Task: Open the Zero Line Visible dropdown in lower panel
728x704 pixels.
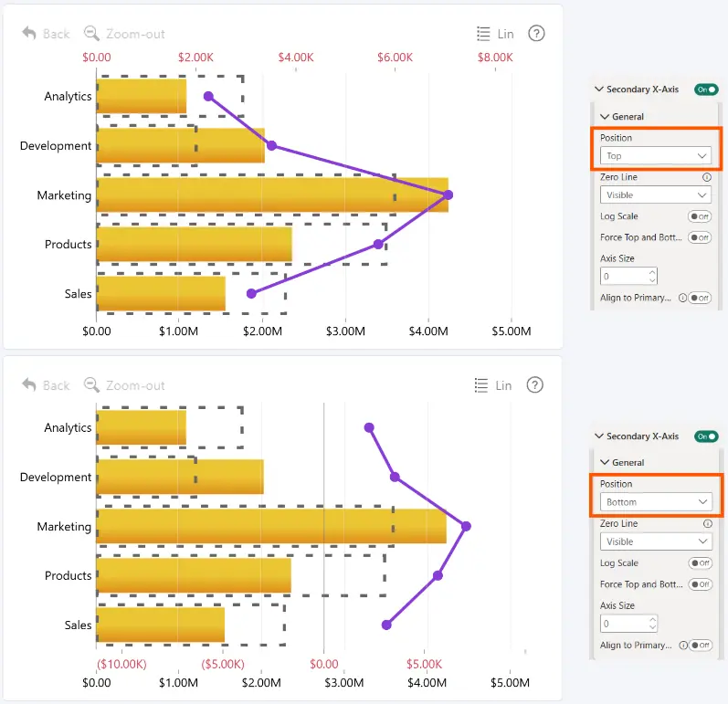Action: coord(656,541)
